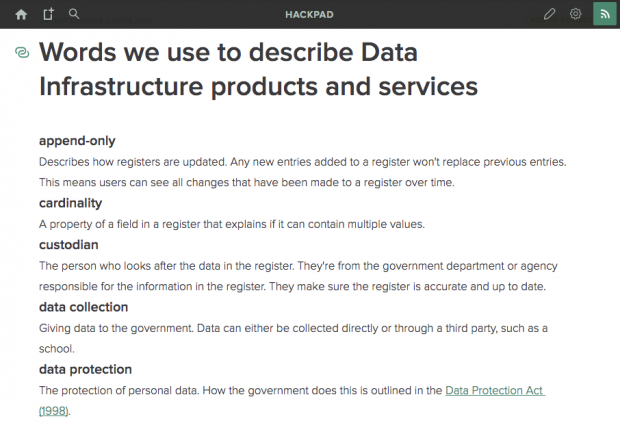Place cursor in custodian description paragraph
The image size is (620, 423).
coord(298,276)
